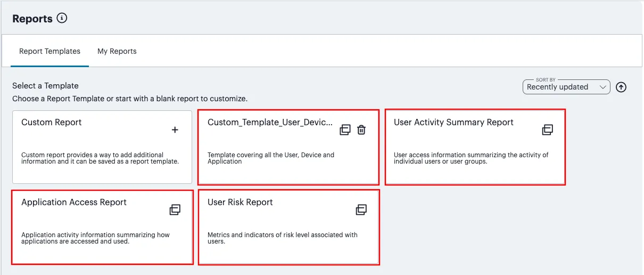Click the Reports page heading

[32, 19]
